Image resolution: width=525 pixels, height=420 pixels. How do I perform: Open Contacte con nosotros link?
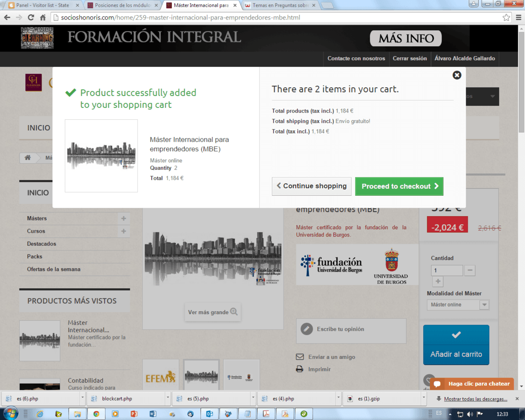tap(356, 58)
